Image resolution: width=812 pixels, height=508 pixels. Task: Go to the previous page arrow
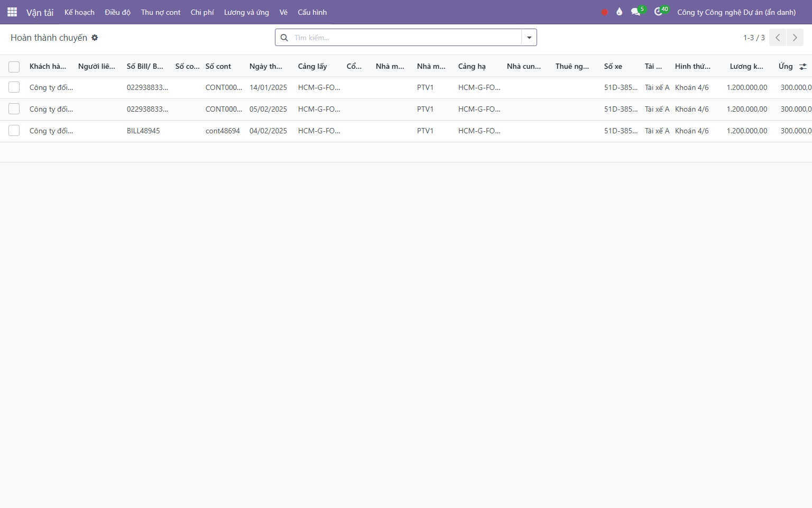tap(778, 38)
